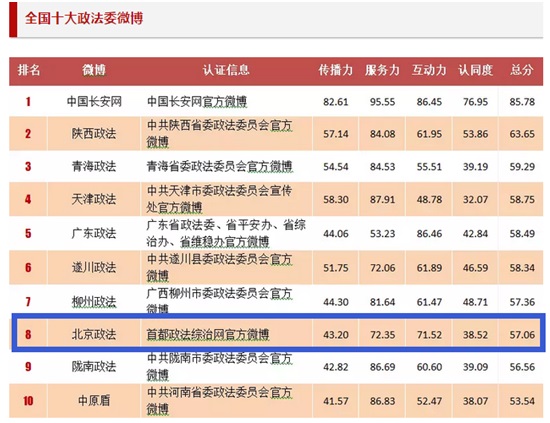Click 传播力 value 43.20 for 北京政法
The image size is (550, 423).
(336, 335)
